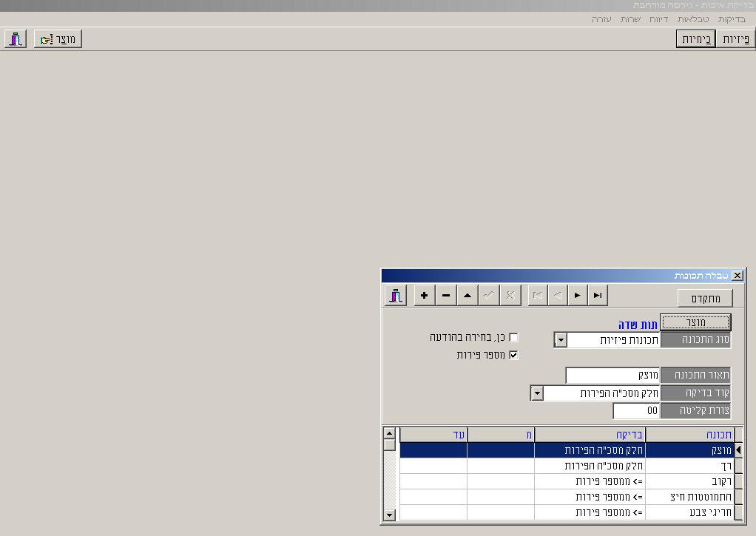
Task: Close the טבלה תכונות dialog
Action: pyautogui.click(x=738, y=275)
